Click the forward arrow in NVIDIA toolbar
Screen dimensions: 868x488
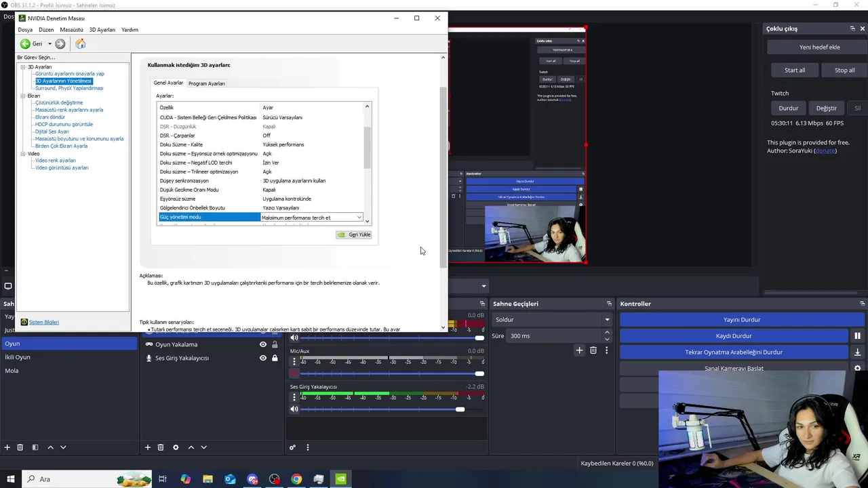tap(60, 44)
